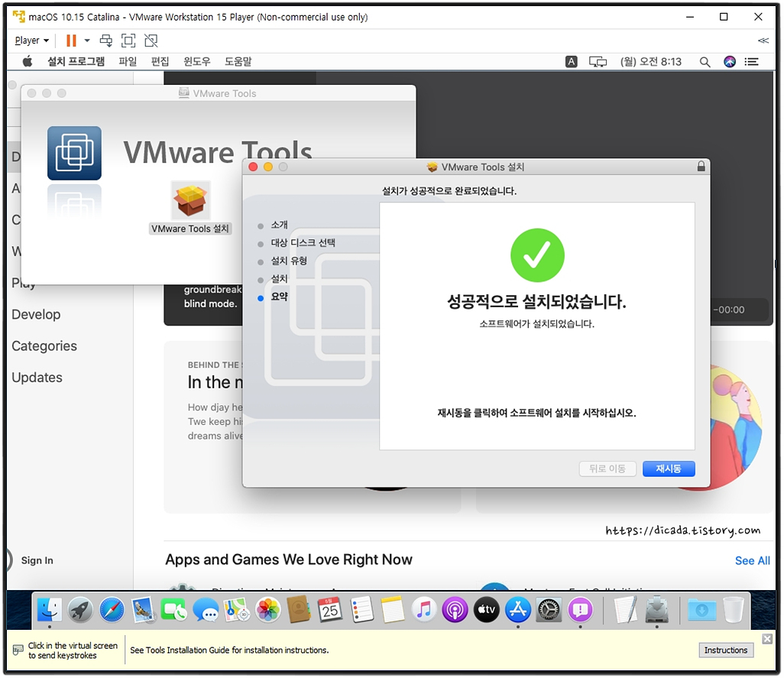Click the large VMware Tools logo icon
Screen dimensions: 784x678
(x=74, y=153)
